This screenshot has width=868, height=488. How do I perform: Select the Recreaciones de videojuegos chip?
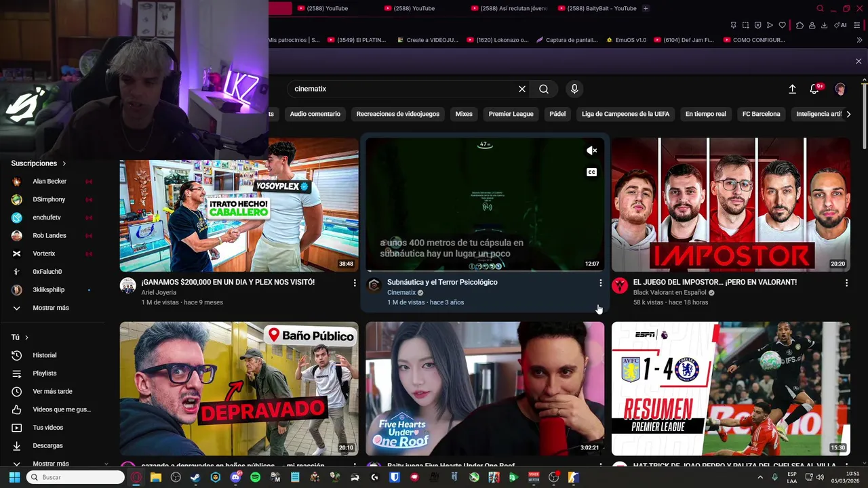398,114
